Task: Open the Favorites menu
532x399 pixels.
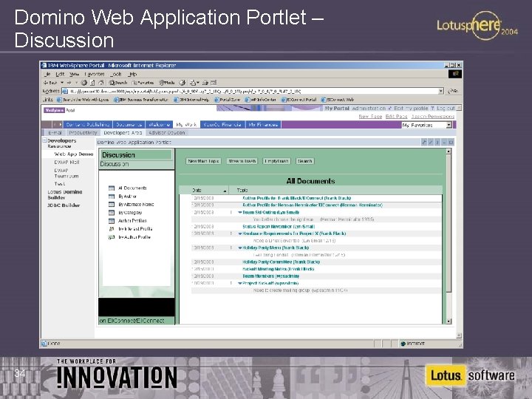Action: 95,74
